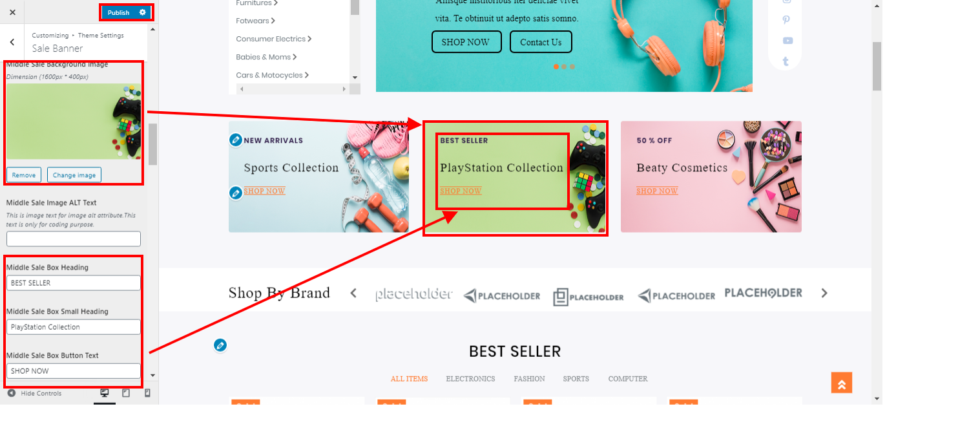
Task: Close the Customizer with the X icon
Action: click(12, 12)
